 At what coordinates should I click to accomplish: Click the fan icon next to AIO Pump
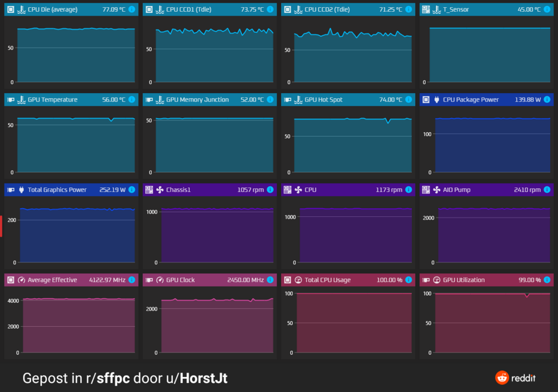(x=436, y=190)
